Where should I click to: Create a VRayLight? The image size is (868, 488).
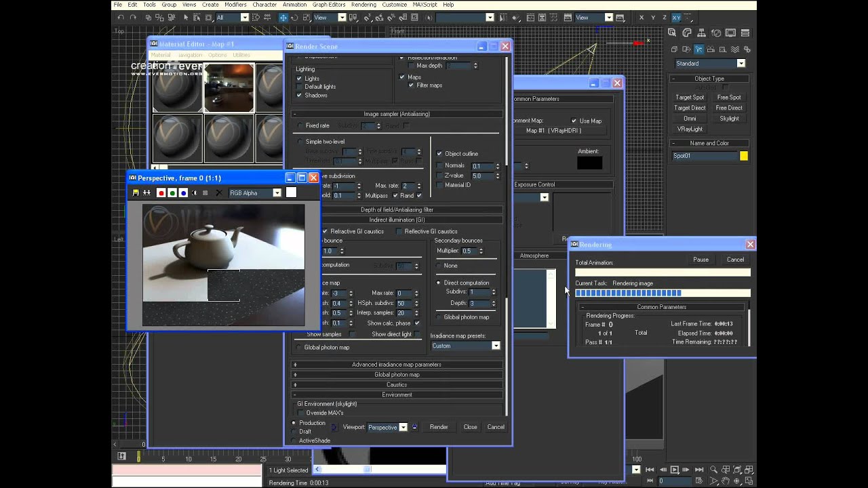690,129
